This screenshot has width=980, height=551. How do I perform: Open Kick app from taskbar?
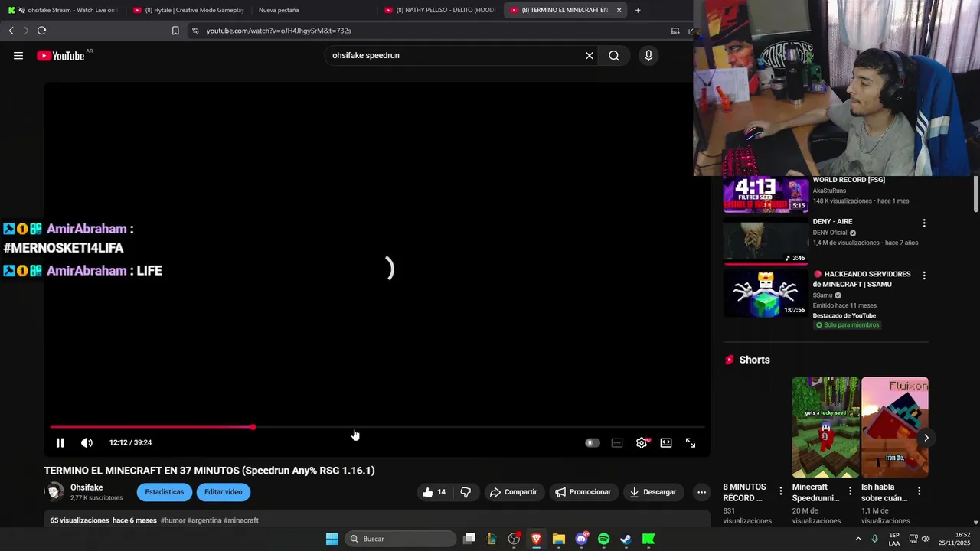point(648,539)
